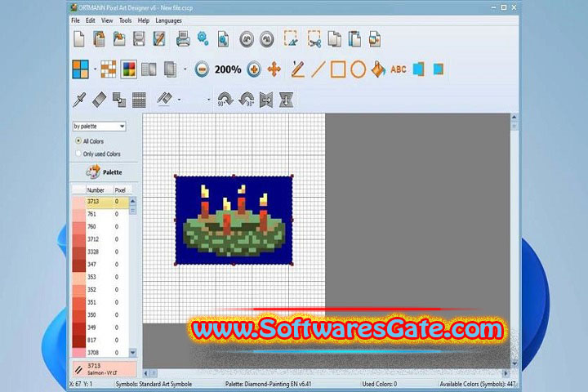Select color swatch for number 347
588x392 pixels.
coord(78,265)
